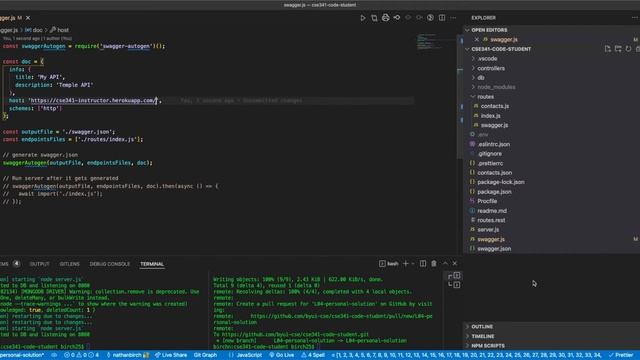The height and width of the screenshot is (360, 640).
Task: Click errors and warnings count in status bar
Action: 81,355
